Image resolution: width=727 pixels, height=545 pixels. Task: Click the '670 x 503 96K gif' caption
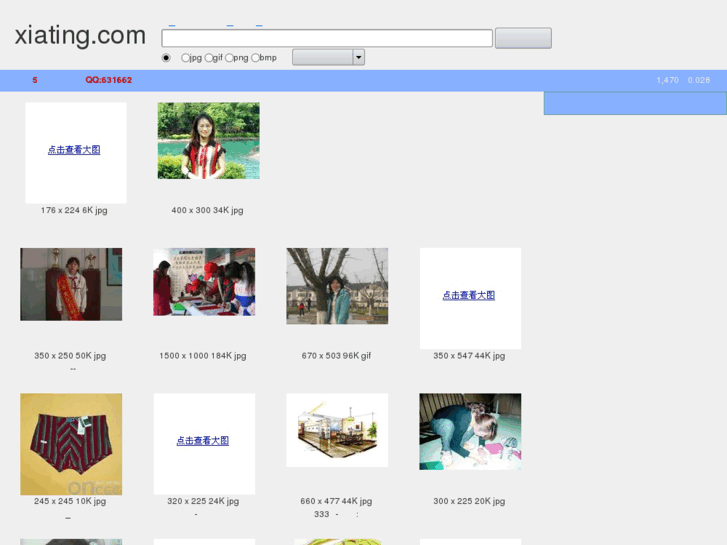point(336,356)
